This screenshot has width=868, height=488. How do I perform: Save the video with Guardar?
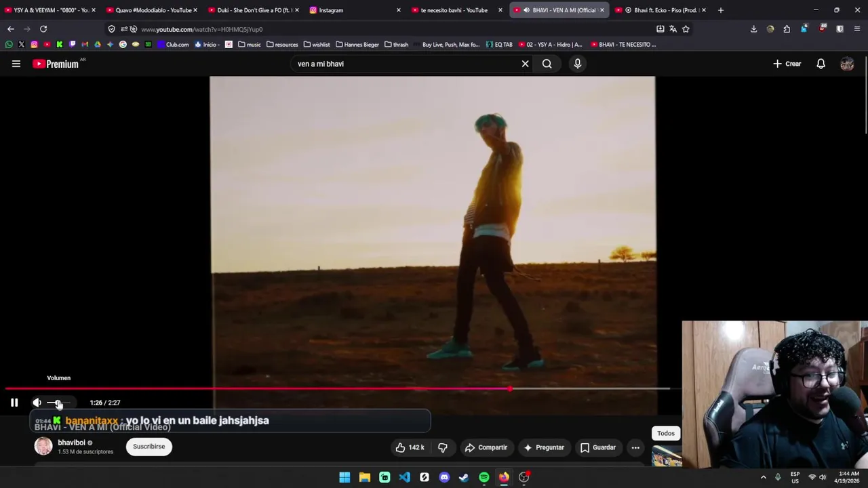point(598,447)
